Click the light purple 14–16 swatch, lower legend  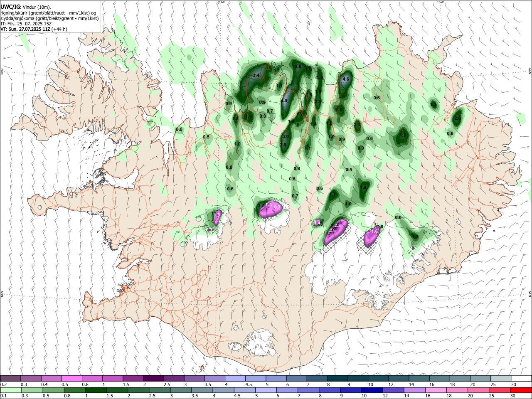(414, 390)
